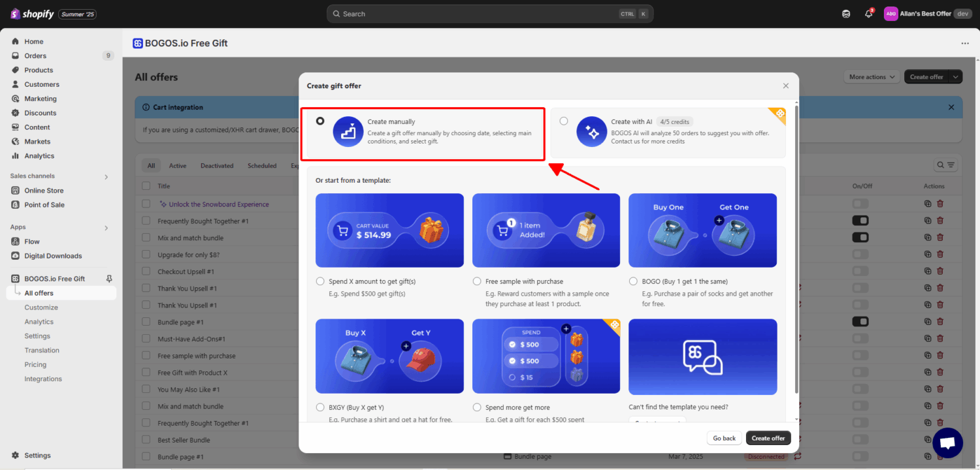The height and width of the screenshot is (470, 980).
Task: Switch to the Deactivated tab
Action: tap(217, 166)
